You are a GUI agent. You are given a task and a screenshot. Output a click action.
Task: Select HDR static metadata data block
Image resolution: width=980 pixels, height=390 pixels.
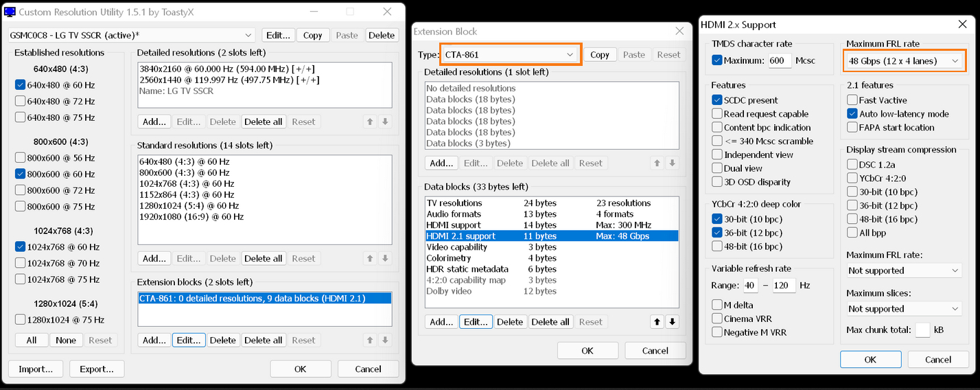pyautogui.click(x=467, y=269)
